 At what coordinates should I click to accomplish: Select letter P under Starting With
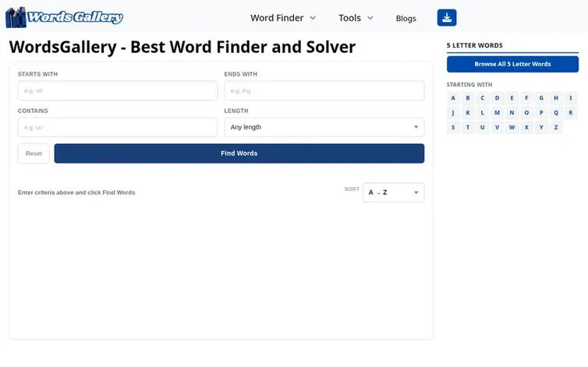tap(541, 113)
